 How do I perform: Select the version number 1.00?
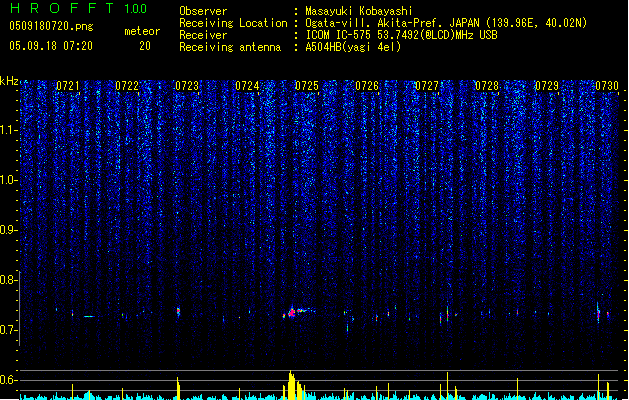135,8
